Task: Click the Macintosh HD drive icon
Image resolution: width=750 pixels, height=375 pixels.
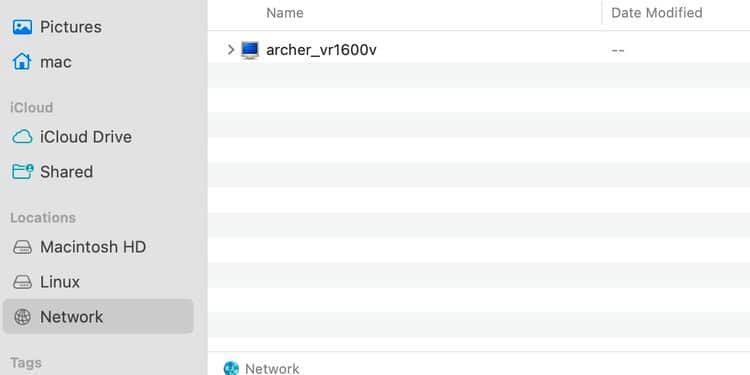Action: [x=22, y=247]
